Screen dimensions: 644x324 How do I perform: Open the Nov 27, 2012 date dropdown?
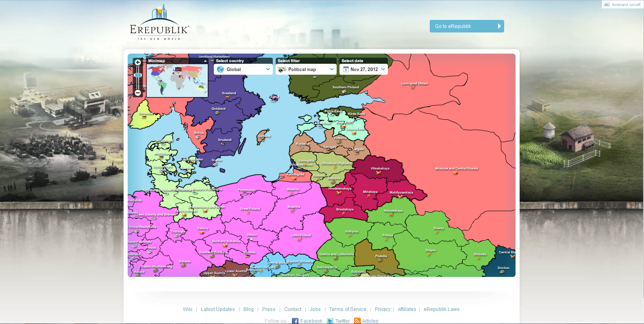click(x=363, y=69)
